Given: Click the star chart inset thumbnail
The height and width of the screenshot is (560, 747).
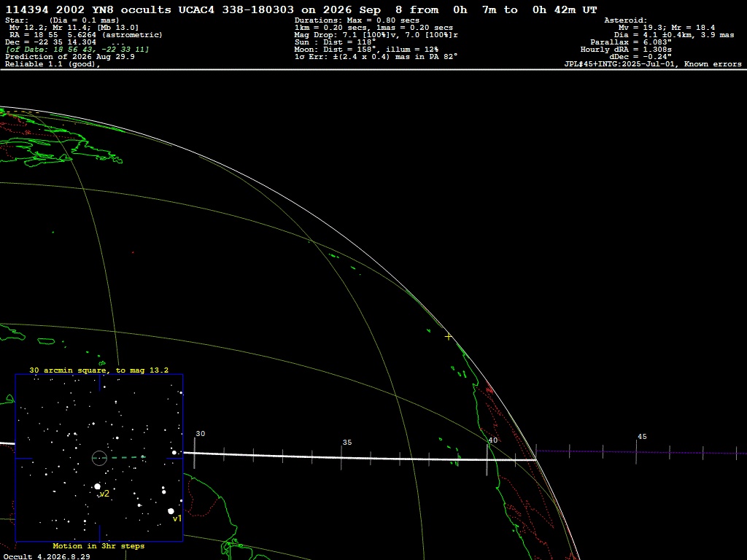Looking at the screenshot, I should coord(99,458).
